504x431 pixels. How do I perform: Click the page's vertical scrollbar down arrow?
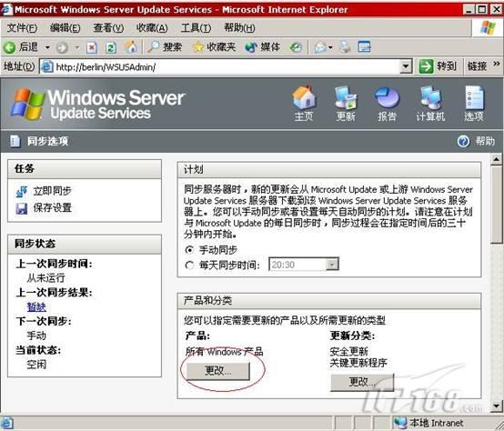click(497, 406)
